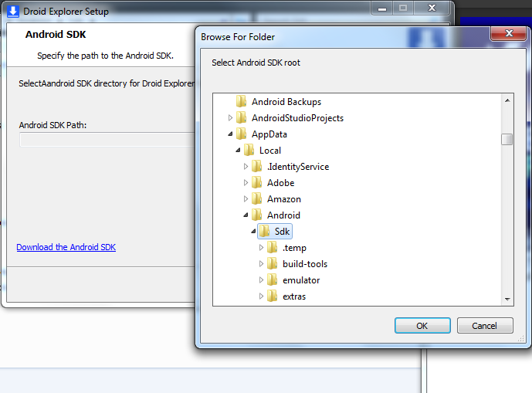Expand the build-tools tree node
532x393 pixels.
click(261, 264)
